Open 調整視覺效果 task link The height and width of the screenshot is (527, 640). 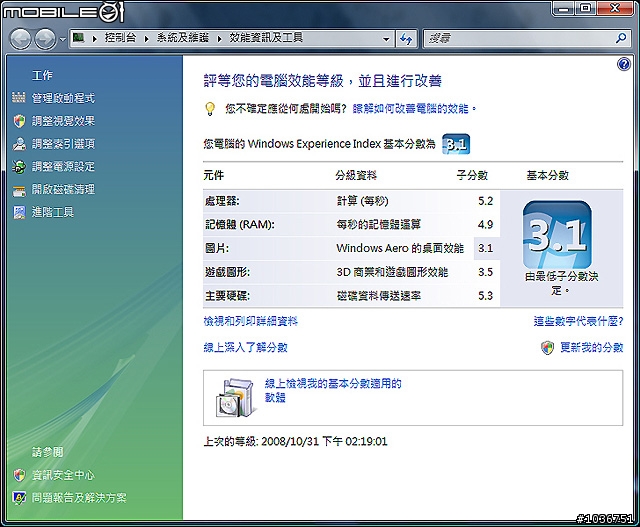pos(63,121)
